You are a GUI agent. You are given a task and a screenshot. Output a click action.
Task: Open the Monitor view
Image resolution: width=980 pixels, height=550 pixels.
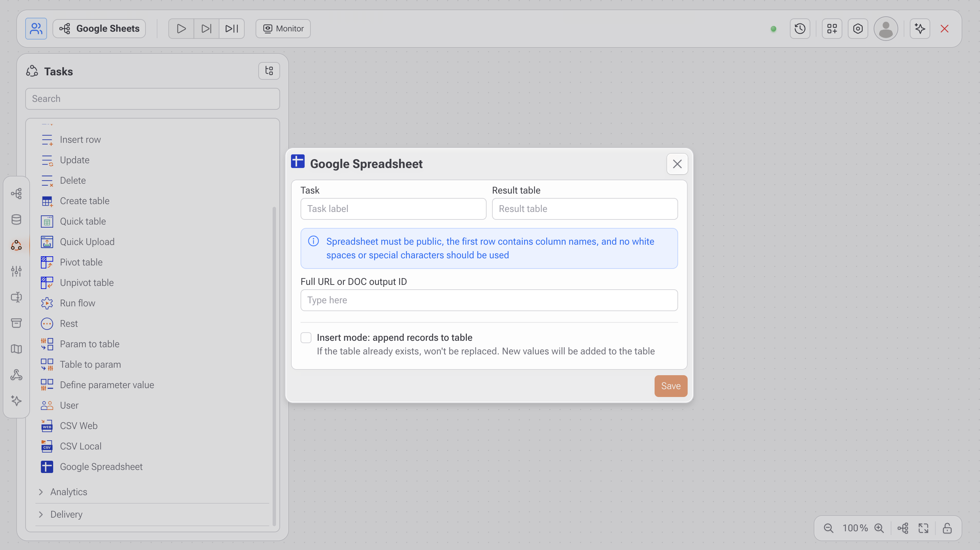[x=283, y=29]
